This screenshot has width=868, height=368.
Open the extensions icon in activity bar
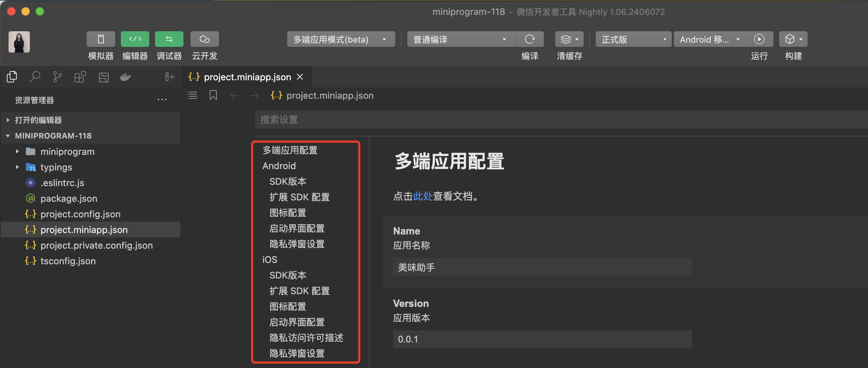point(80,77)
